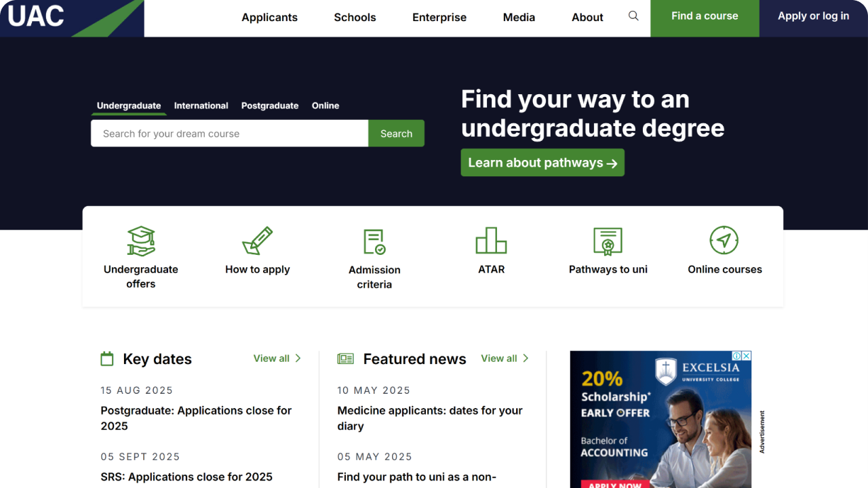Close the Excelsia advertisement
The image size is (868, 488).
[x=747, y=356]
